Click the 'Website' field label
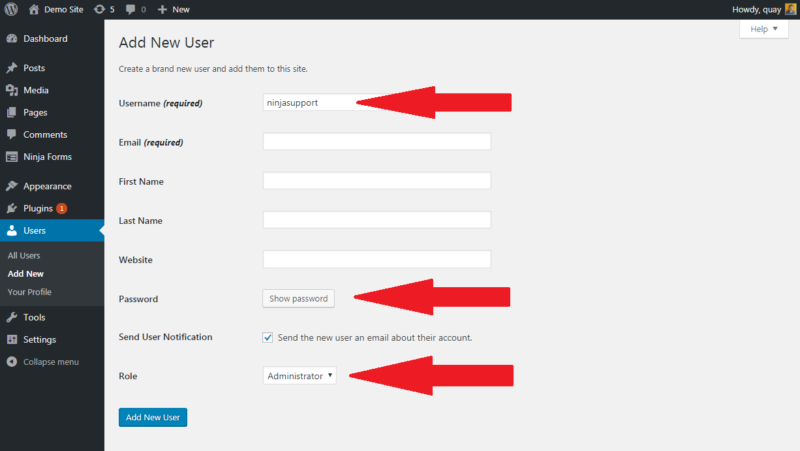The width and height of the screenshot is (800, 451). pyautogui.click(x=135, y=260)
